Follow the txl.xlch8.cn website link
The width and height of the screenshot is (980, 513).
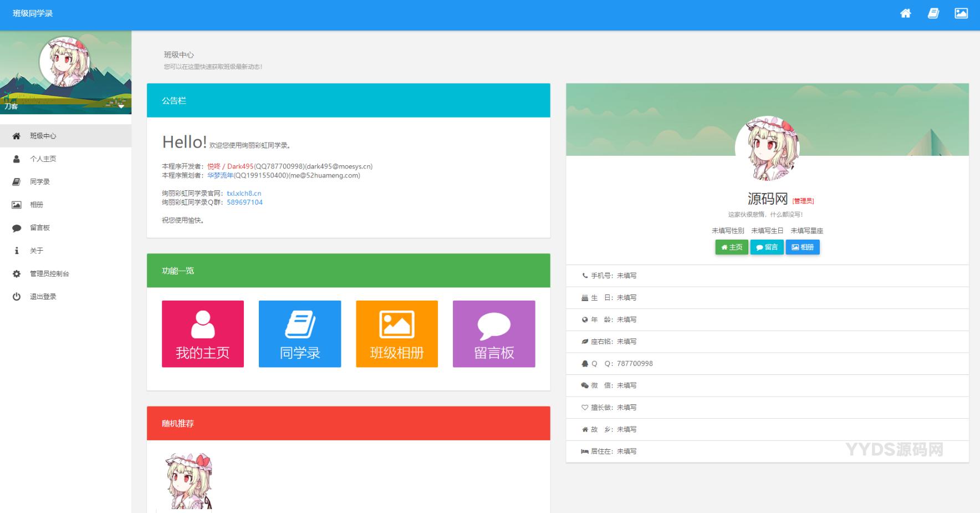pos(244,194)
